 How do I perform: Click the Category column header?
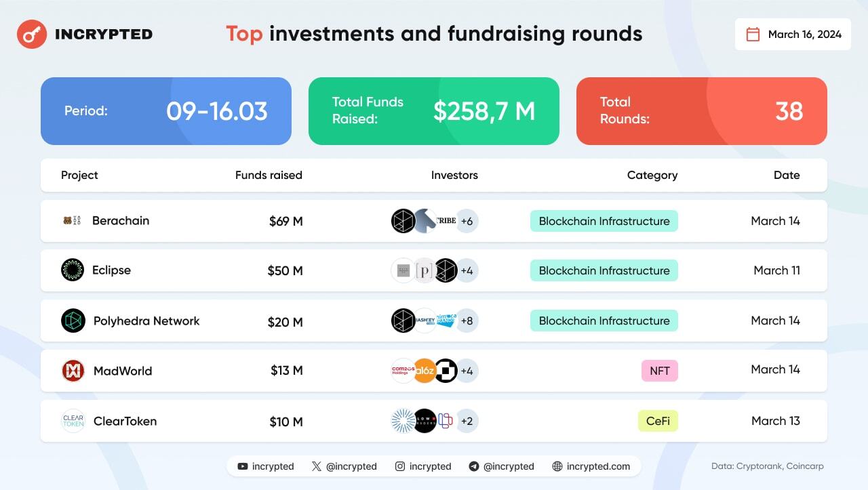[x=652, y=175]
